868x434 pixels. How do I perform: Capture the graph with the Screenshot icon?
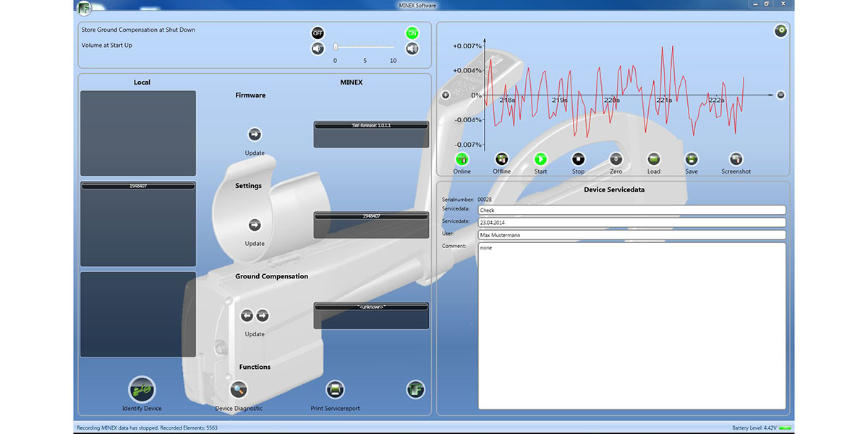tap(736, 159)
